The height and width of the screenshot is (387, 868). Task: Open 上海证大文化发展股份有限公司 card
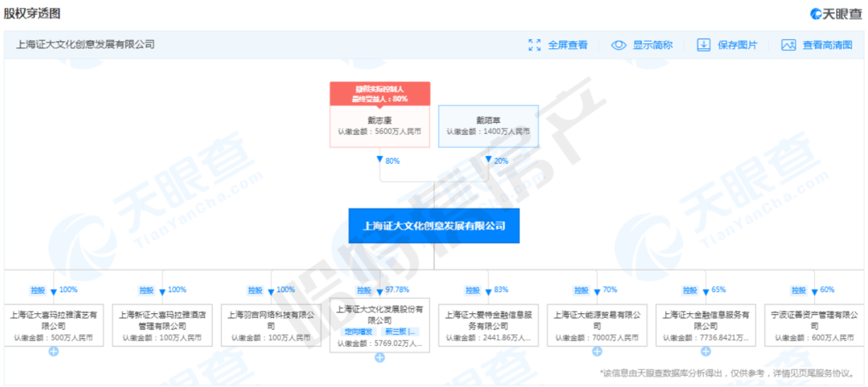379,325
